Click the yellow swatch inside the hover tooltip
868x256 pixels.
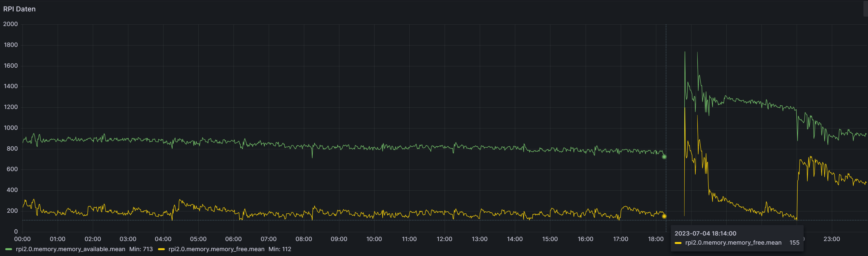[678, 243]
